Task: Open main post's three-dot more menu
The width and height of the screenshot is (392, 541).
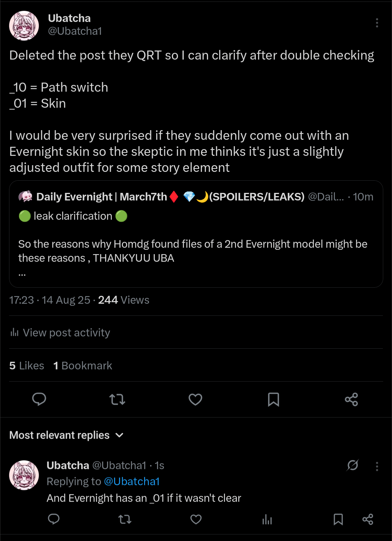Action: 377,23
